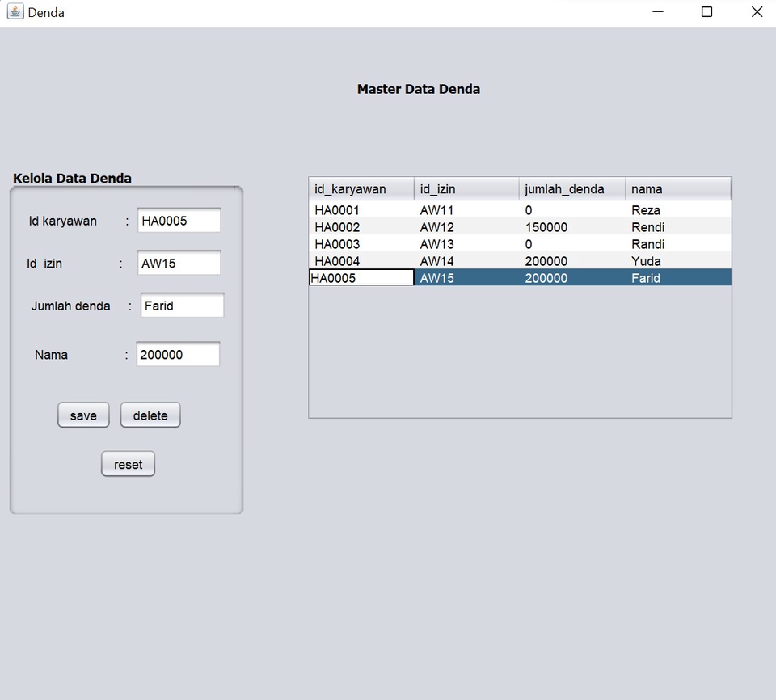The height and width of the screenshot is (700, 776).
Task: Focus the Jumlah denda input field
Action: tap(182, 306)
